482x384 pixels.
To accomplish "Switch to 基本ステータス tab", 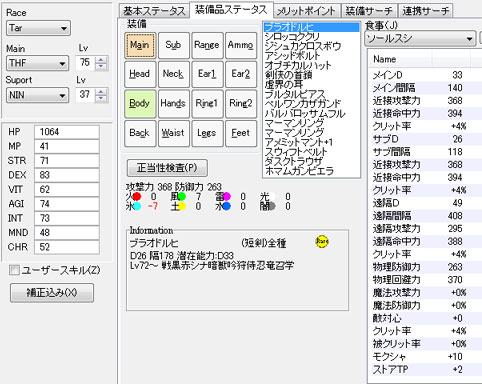I will tap(154, 11).
